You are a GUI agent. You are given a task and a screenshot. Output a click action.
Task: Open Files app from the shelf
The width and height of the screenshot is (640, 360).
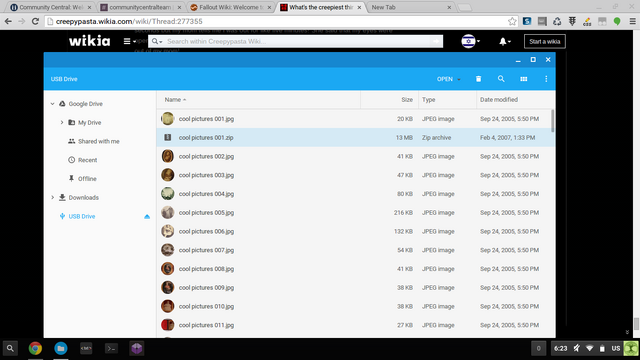(61, 348)
